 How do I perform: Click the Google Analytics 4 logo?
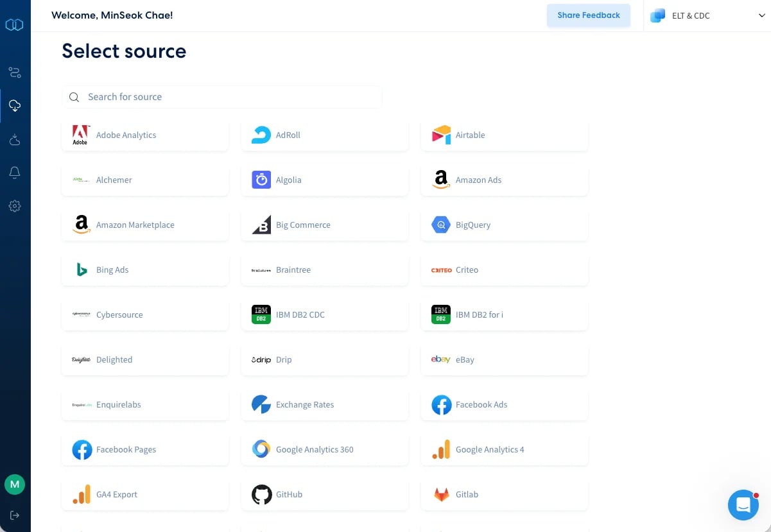click(x=441, y=449)
